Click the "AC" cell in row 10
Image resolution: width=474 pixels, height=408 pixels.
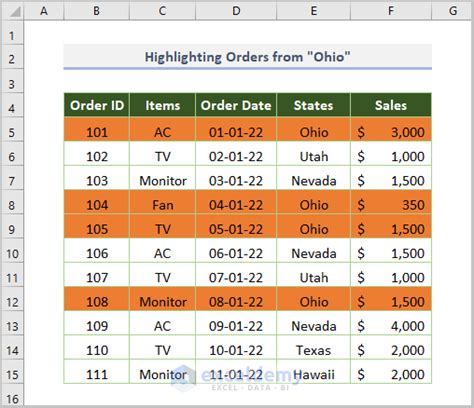(163, 250)
